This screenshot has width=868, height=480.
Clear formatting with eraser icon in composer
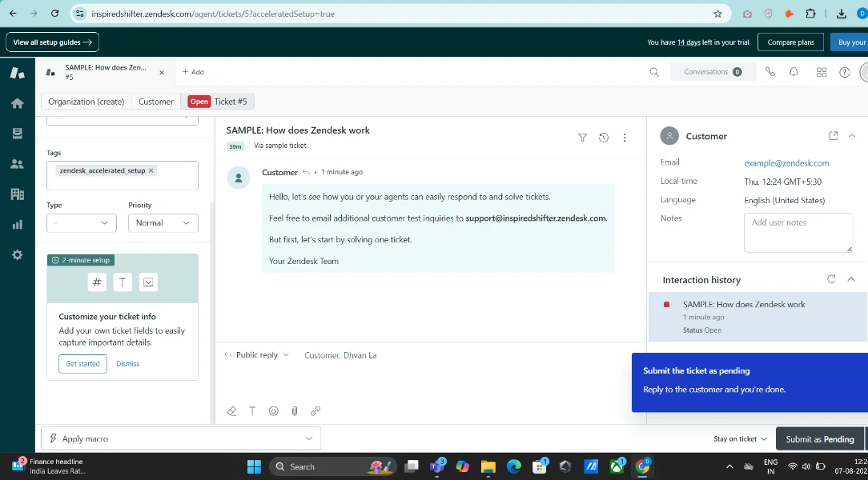[232, 411]
